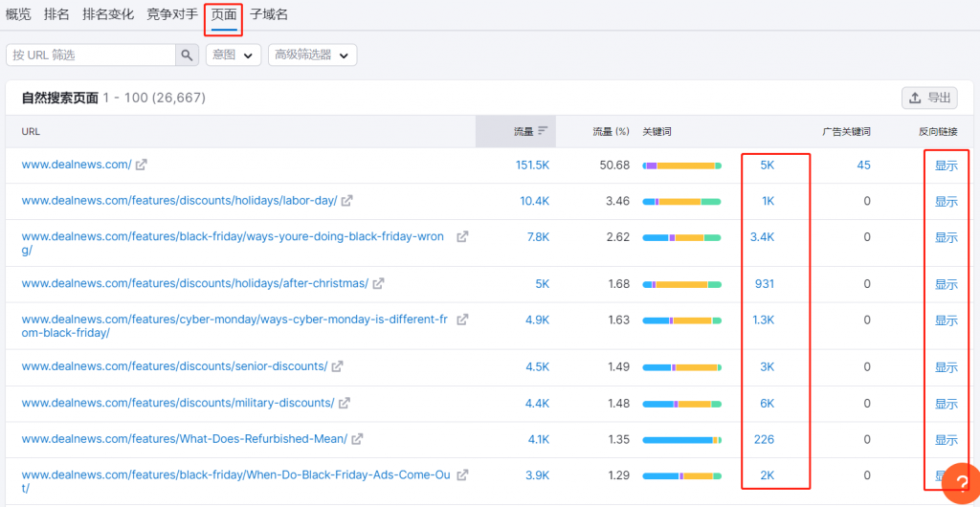Viewport: 980px width, 507px height.
Task: Click 显示 backlinks for military-discounts row
Action: pos(946,404)
